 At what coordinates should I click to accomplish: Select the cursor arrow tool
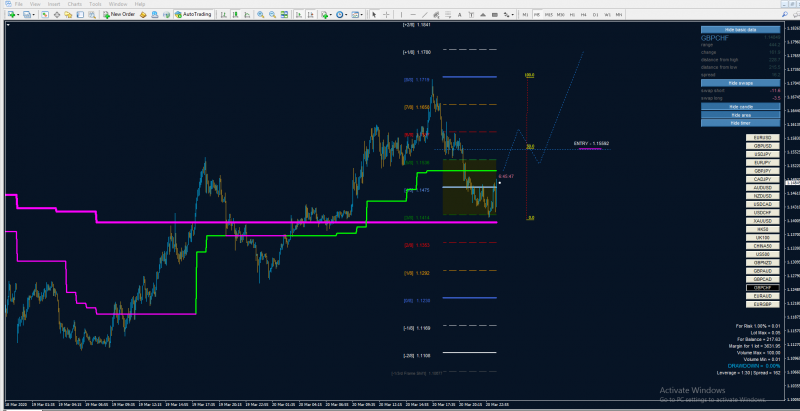point(374,15)
